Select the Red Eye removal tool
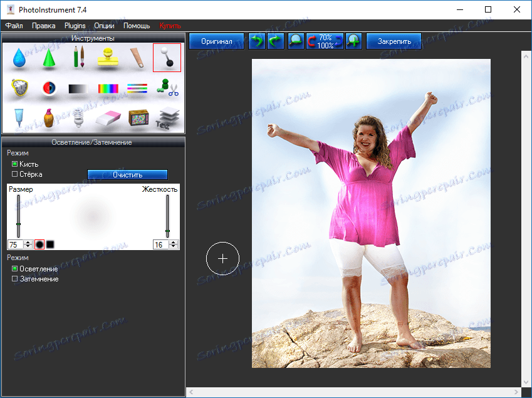The width and height of the screenshot is (532, 398). [50, 88]
